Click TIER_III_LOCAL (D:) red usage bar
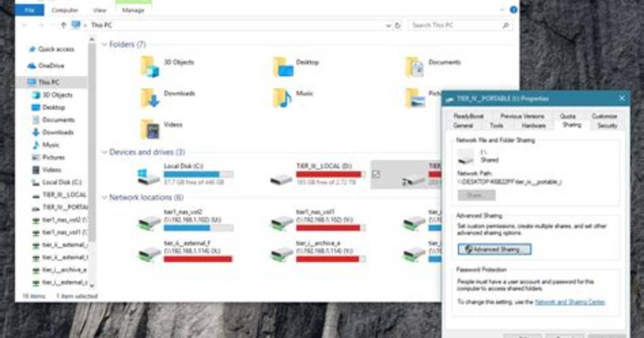Screen dimensions: 644x338 point(331,174)
